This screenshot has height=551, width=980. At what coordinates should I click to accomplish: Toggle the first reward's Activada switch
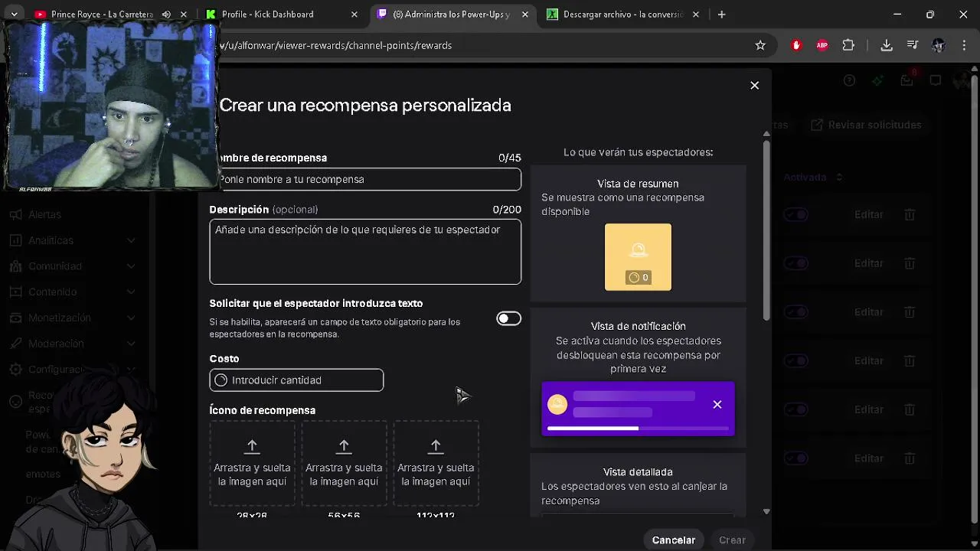tap(795, 214)
